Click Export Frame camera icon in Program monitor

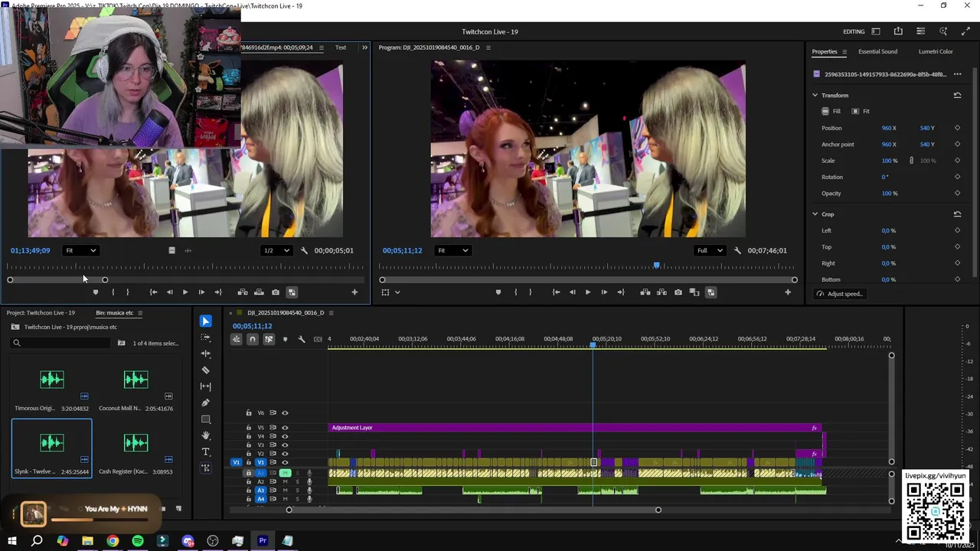coord(678,292)
